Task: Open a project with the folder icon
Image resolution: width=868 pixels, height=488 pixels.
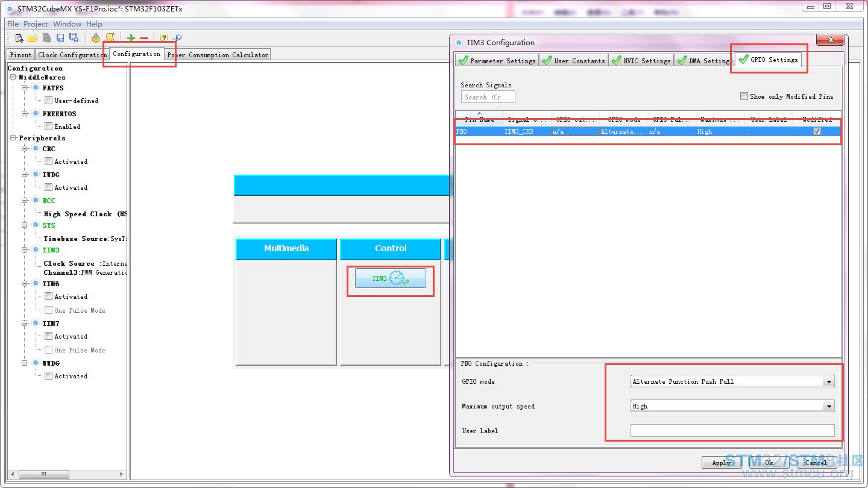Action: 33,38
